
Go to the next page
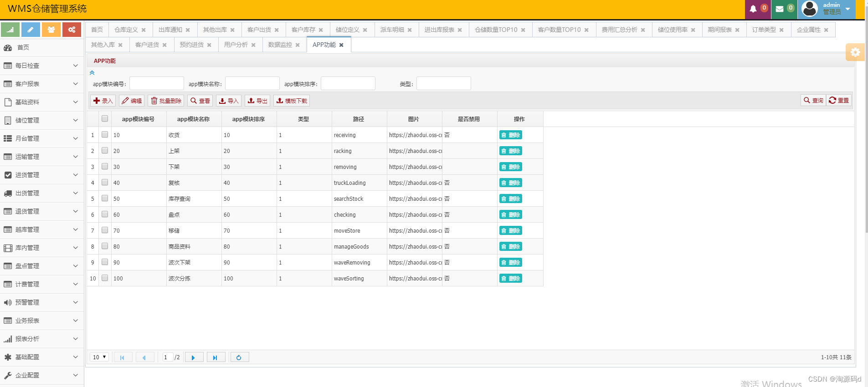pos(194,357)
